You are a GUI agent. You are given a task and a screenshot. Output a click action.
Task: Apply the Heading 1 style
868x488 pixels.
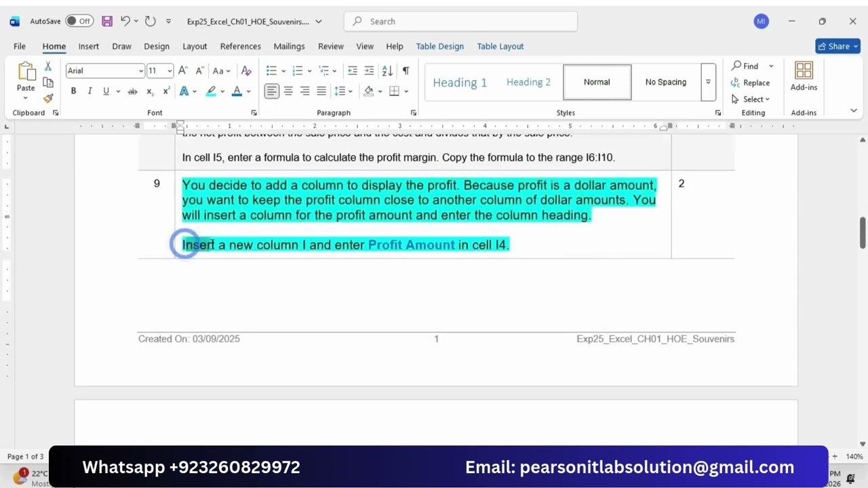click(460, 82)
